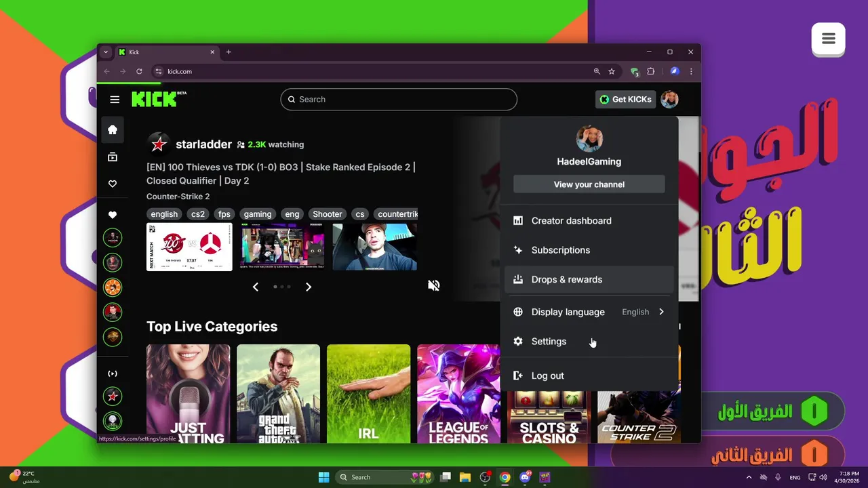This screenshot has width=868, height=488.
Task: Click the white hamburger button in background window
Action: [x=828, y=39]
